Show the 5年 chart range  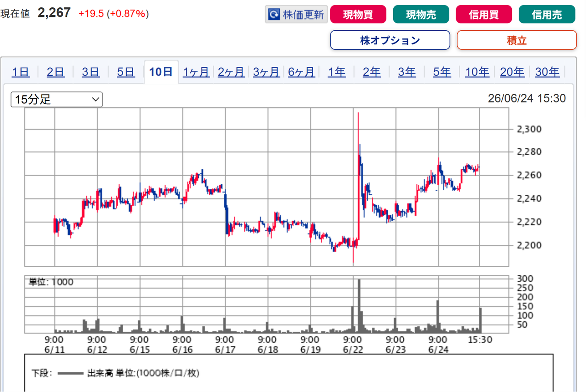(442, 72)
